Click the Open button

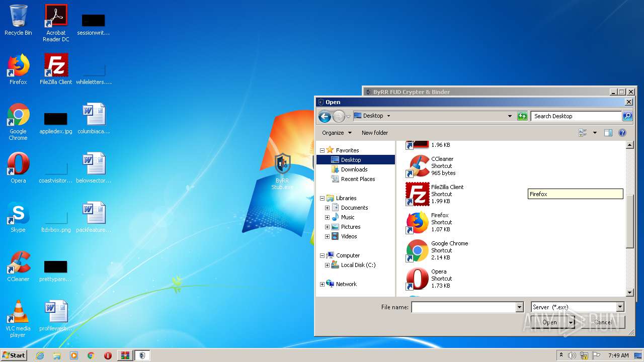point(549,322)
